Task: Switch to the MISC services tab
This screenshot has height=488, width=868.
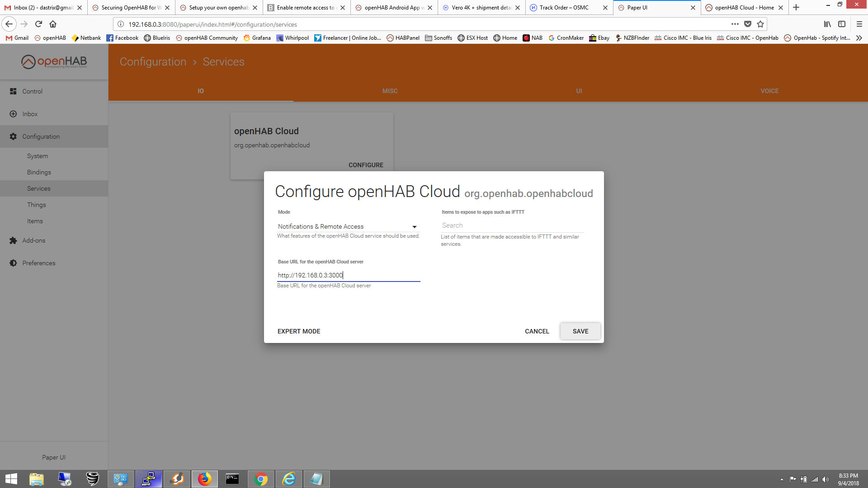Action: point(390,91)
